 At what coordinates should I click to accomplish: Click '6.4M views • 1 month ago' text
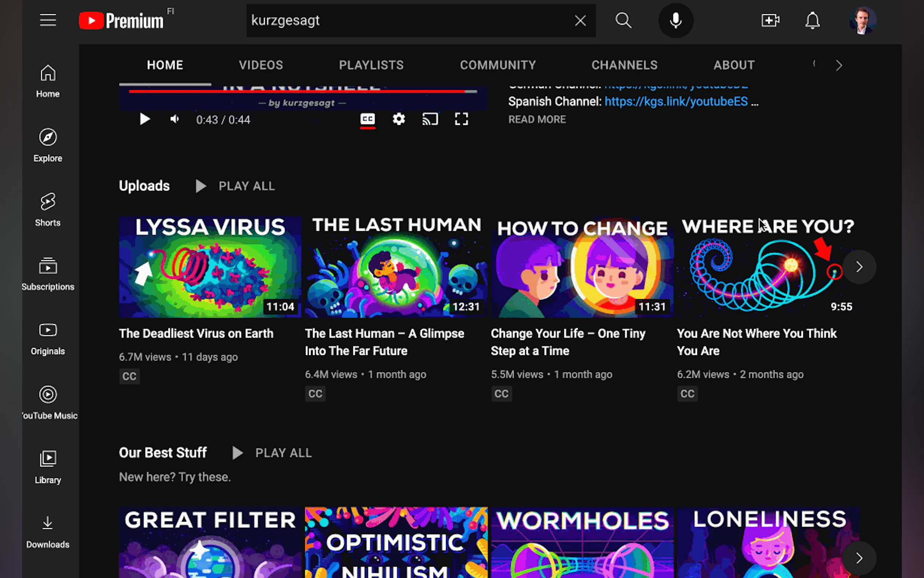[365, 374]
